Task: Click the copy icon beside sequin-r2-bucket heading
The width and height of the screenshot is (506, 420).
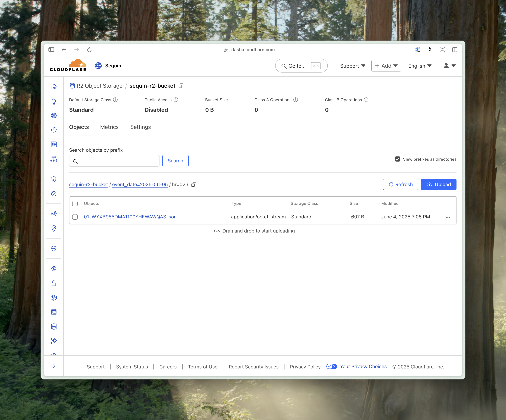Action: [x=181, y=86]
